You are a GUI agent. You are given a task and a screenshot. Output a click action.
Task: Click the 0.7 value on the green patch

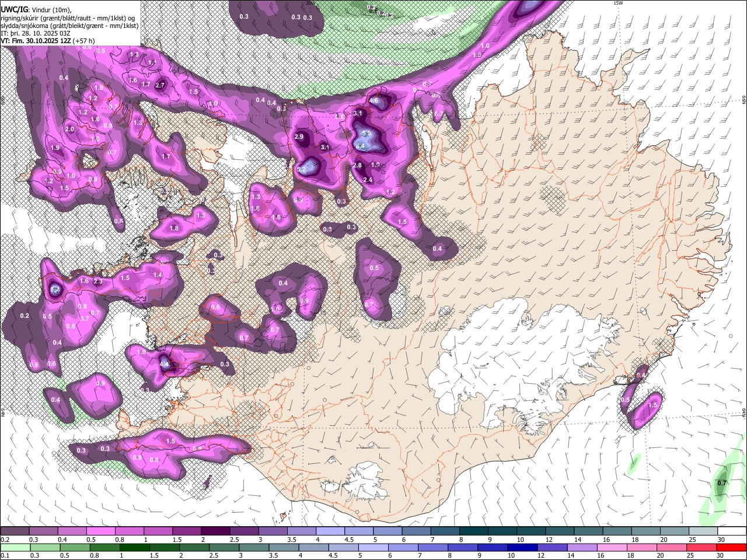722,483
